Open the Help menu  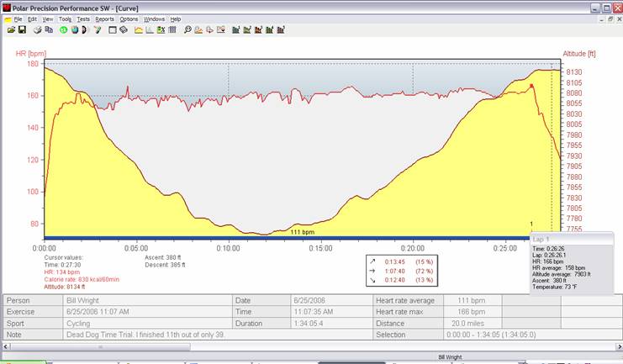[176, 19]
